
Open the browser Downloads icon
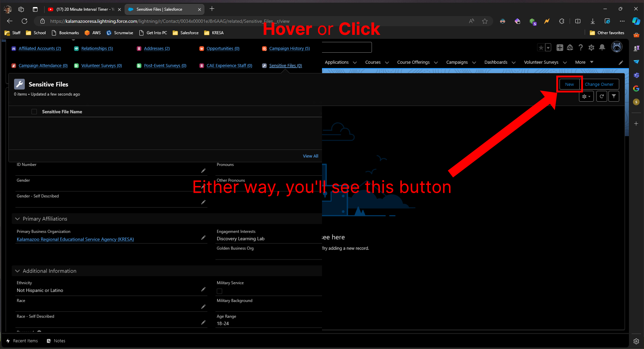[593, 21]
